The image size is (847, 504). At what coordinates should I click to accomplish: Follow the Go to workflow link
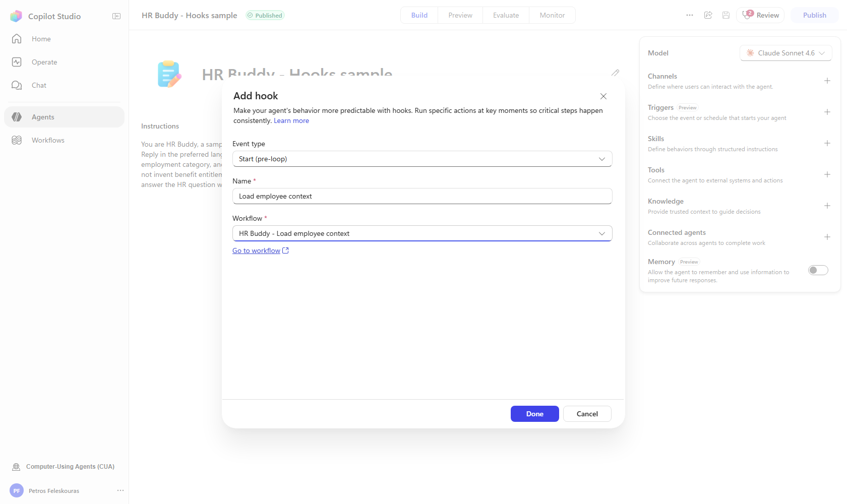(261, 250)
